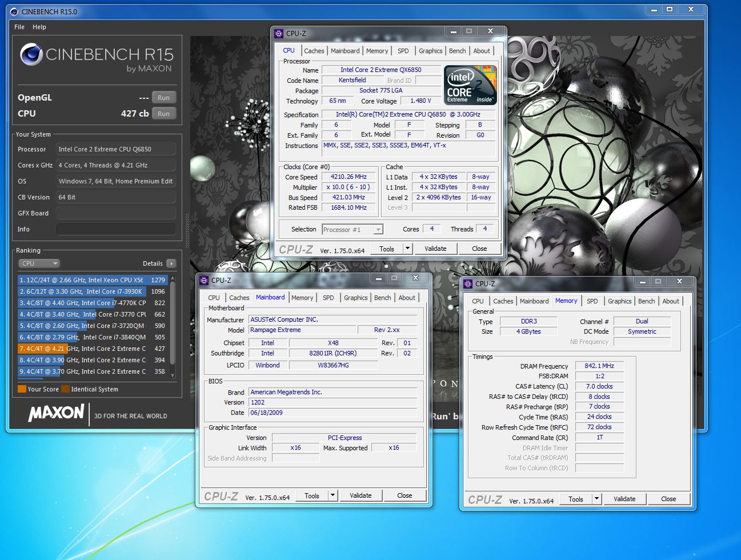Screen dimensions: 741x560
Task: Select highlighted 4C/4T @ 4.21 GHz entry
Action: pyautogui.click(x=93, y=349)
